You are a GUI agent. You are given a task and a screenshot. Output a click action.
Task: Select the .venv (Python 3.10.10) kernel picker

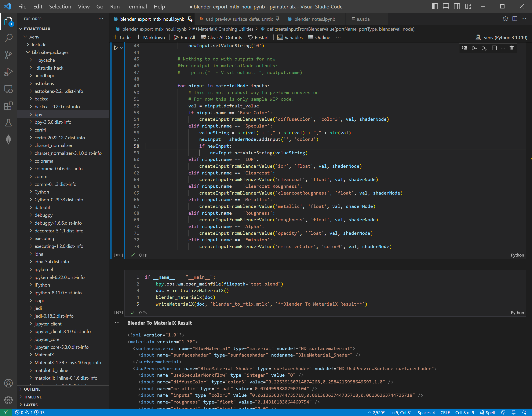tap(502, 37)
